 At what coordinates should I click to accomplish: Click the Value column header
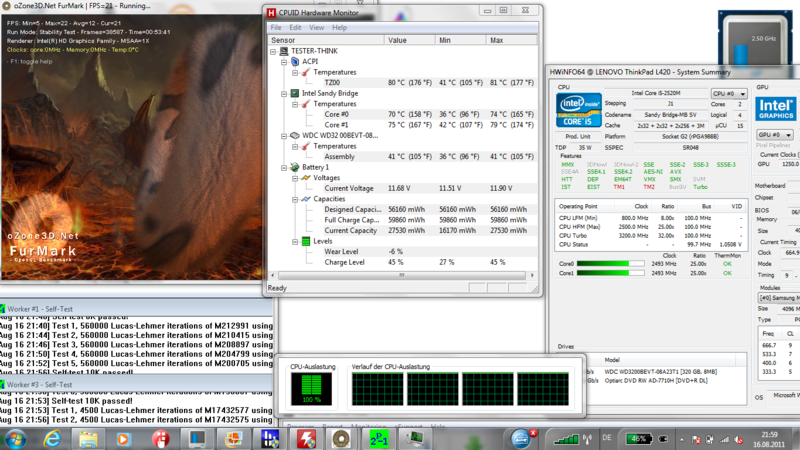coord(409,40)
